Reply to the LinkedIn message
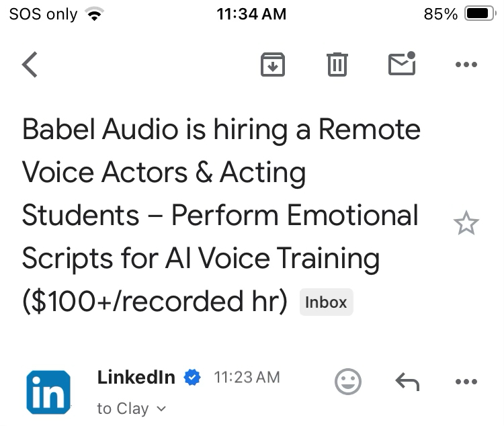 click(407, 382)
